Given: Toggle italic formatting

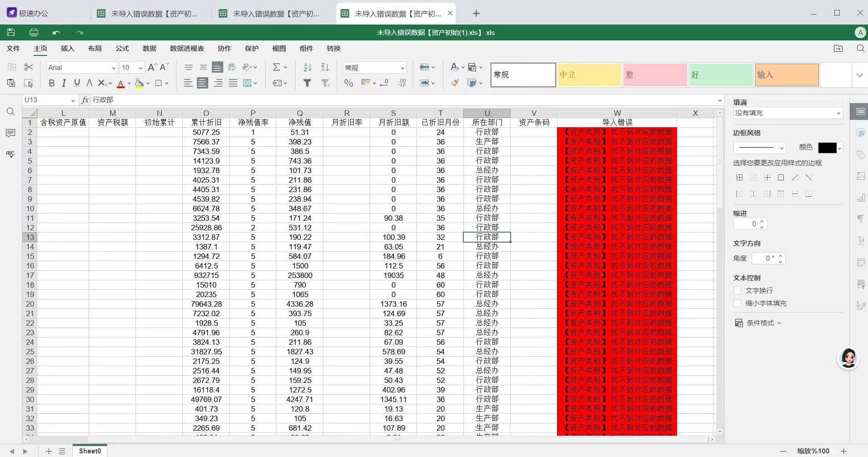Looking at the screenshot, I should pos(64,83).
